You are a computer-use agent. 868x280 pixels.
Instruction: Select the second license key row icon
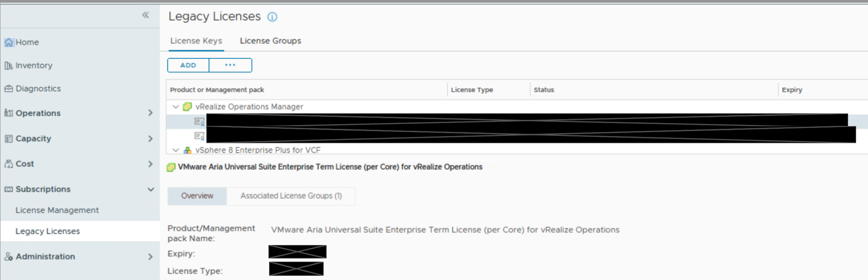coord(199,136)
